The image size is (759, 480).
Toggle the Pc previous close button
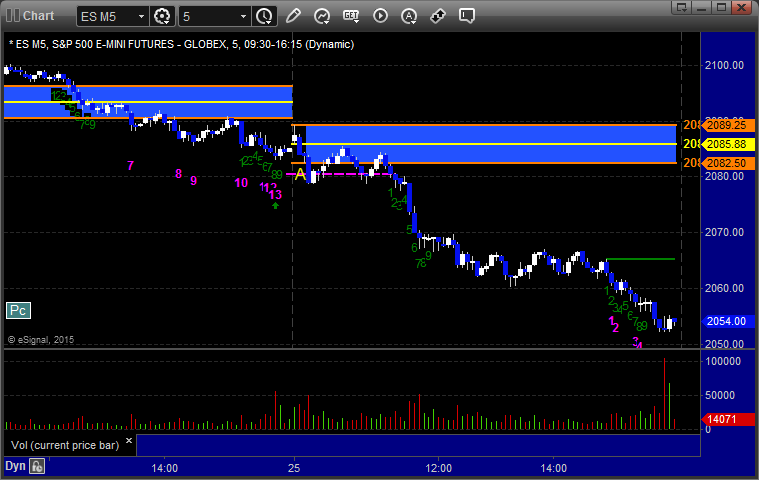click(18, 311)
